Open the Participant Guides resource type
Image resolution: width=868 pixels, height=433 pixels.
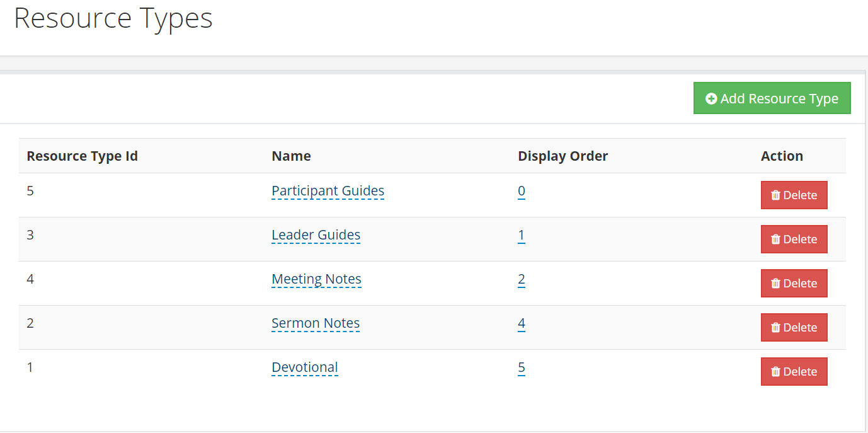pos(328,190)
